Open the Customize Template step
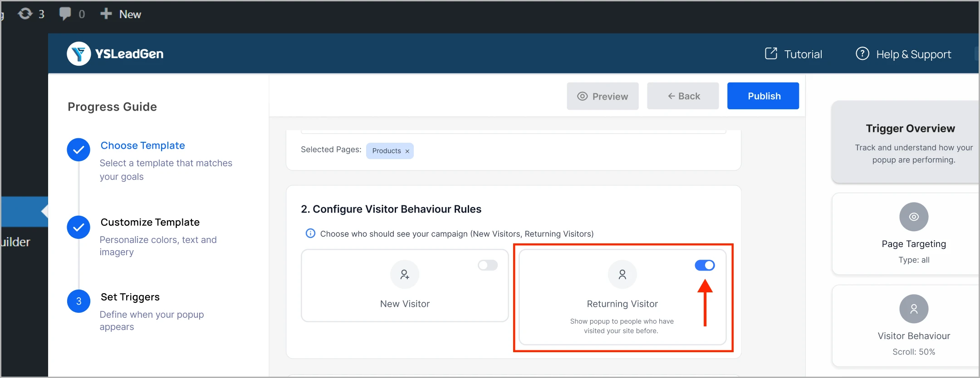 click(x=150, y=222)
